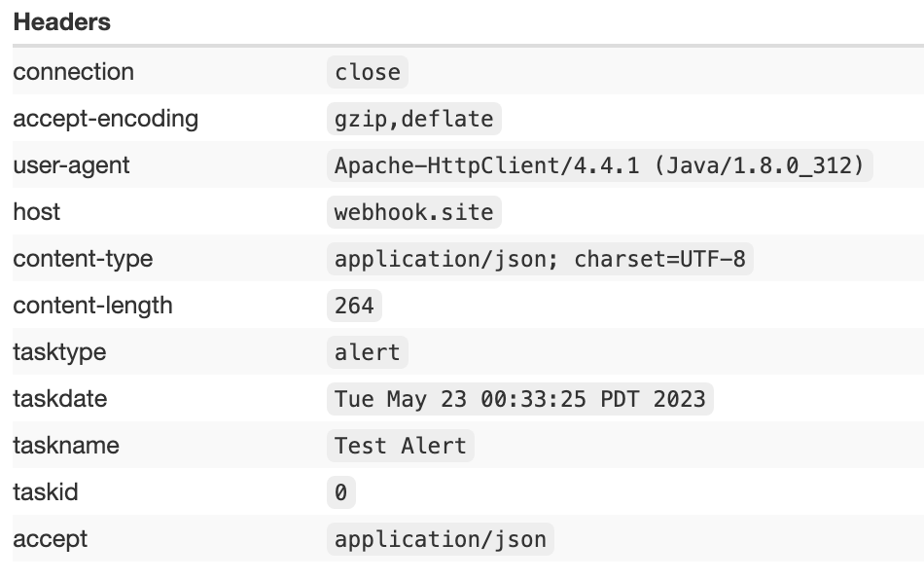Screen dimensions: 924x580
Task: Click the taskid value 0
Action: click(x=340, y=492)
